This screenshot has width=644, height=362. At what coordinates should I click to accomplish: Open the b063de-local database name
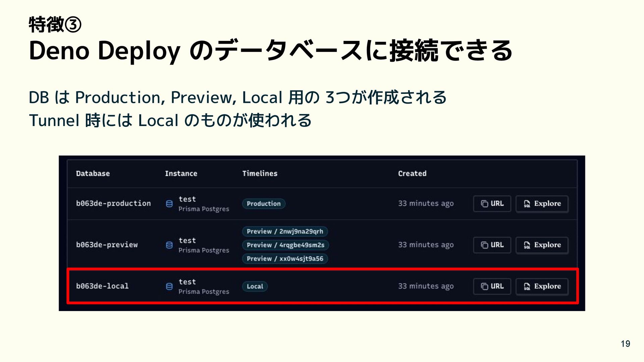102,286
